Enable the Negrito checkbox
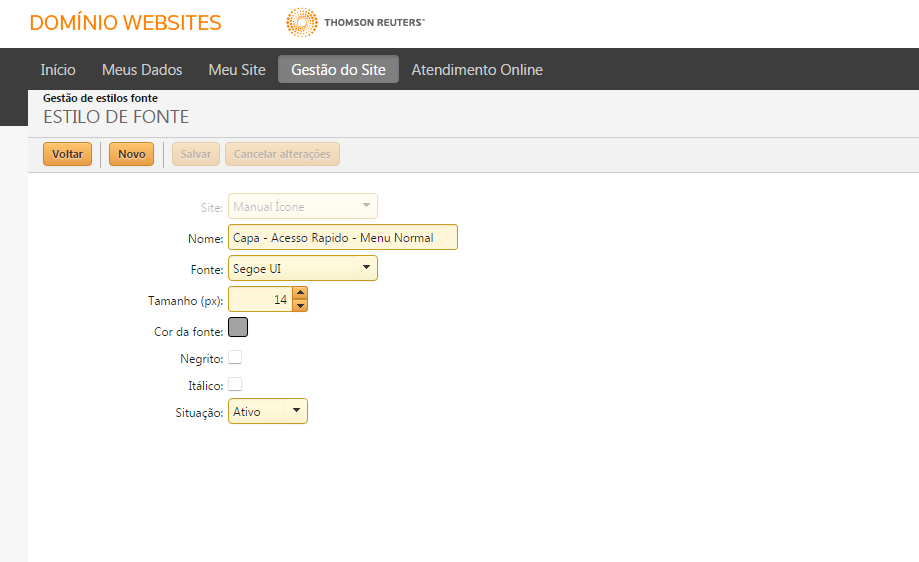The height and width of the screenshot is (562, 919). point(235,357)
